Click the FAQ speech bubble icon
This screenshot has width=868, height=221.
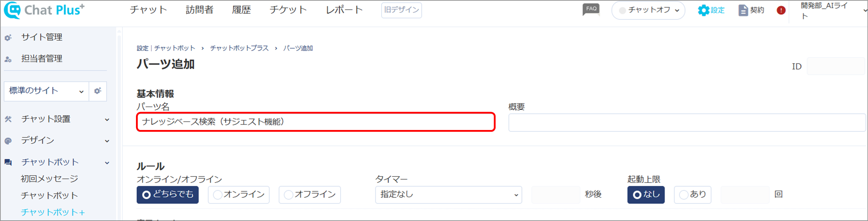(x=591, y=10)
